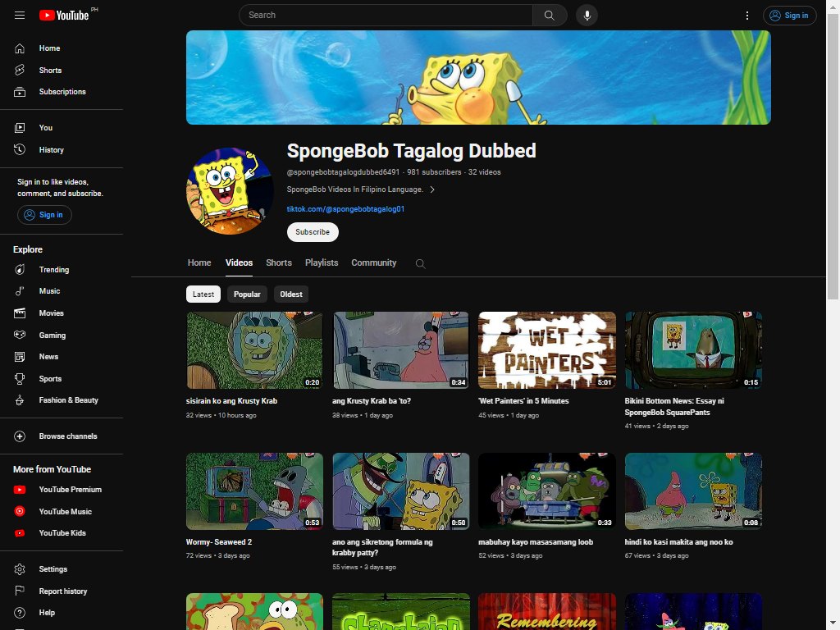Open the three-dot settings menu
The image size is (840, 630).
click(x=747, y=16)
